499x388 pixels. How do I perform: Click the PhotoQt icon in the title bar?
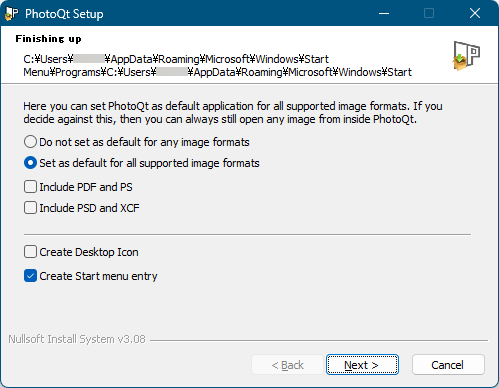12,14
